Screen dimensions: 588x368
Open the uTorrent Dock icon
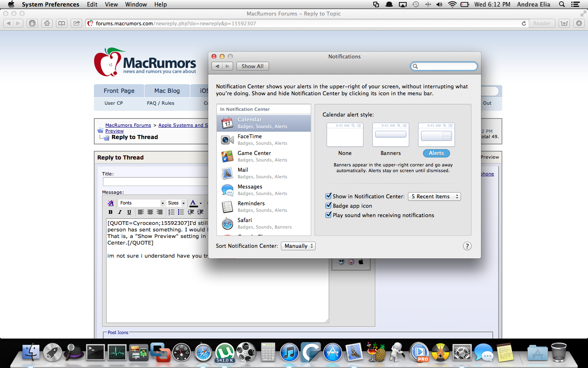click(x=225, y=352)
